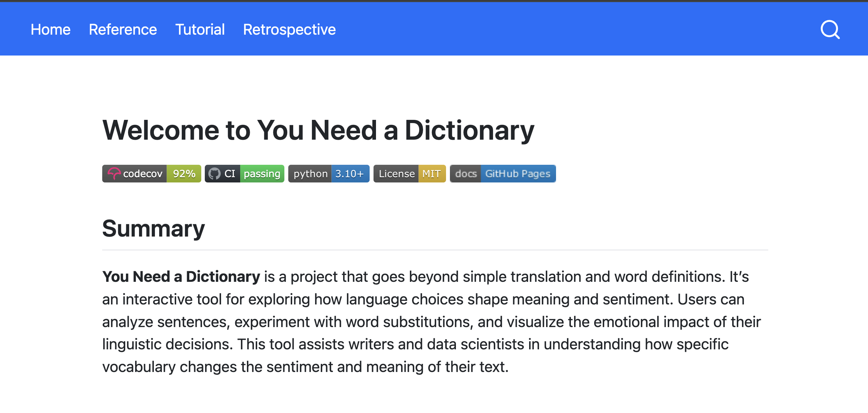
Task: Click bold You Need a Dictionary text
Action: (x=181, y=277)
